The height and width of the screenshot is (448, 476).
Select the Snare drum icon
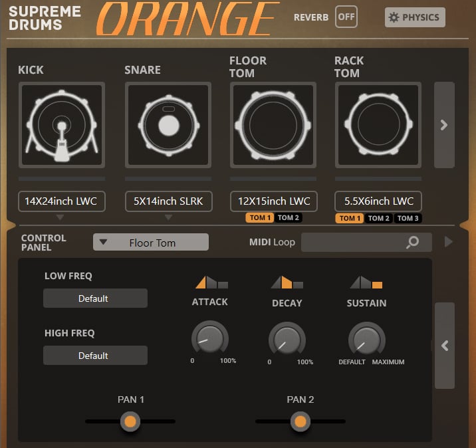[168, 125]
